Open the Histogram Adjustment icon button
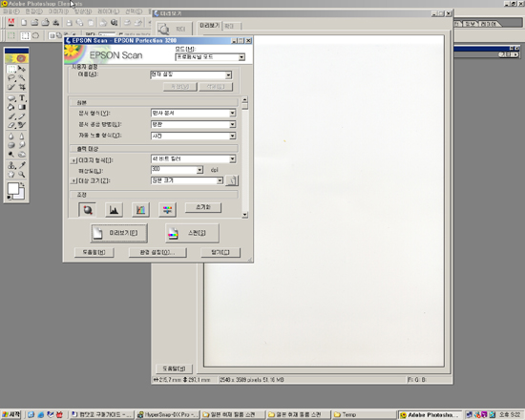The image size is (525, 420). tap(114, 210)
